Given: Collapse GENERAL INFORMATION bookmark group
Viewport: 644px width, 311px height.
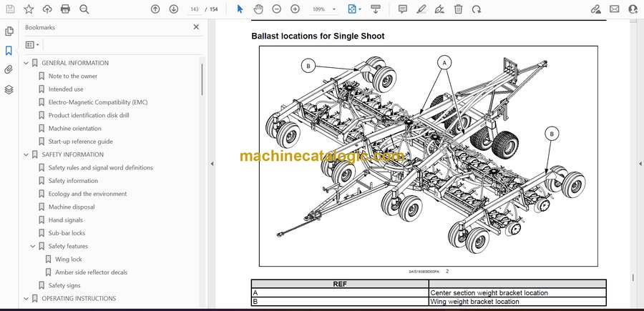Looking at the screenshot, I should point(26,63).
